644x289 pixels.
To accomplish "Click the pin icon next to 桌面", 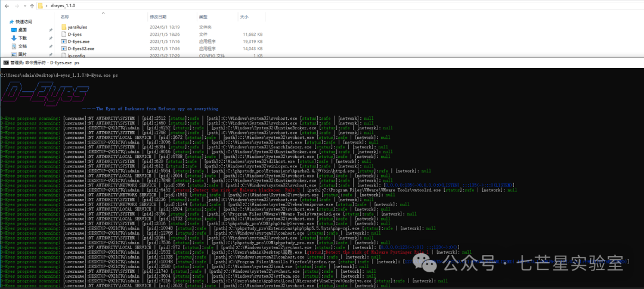I will point(51,30).
